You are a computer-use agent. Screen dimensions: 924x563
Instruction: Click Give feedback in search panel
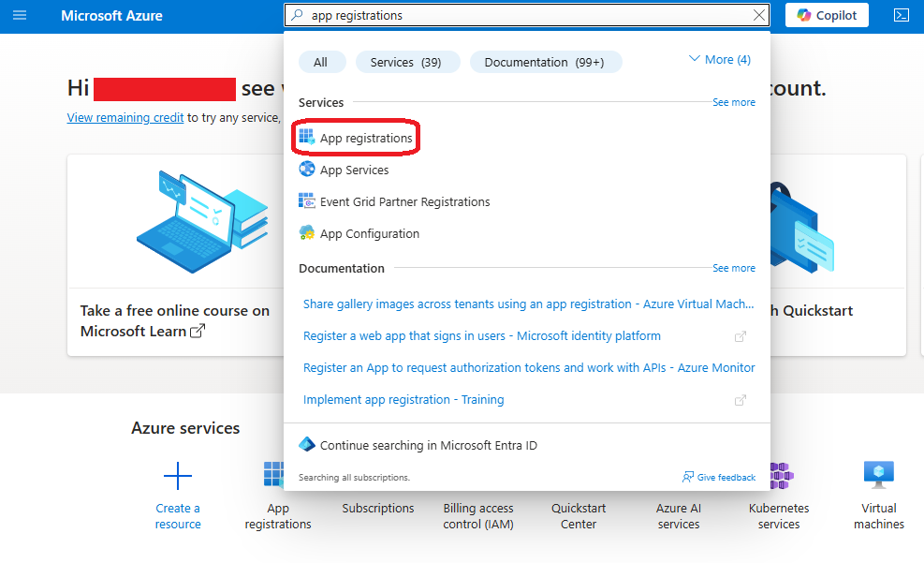click(x=719, y=478)
